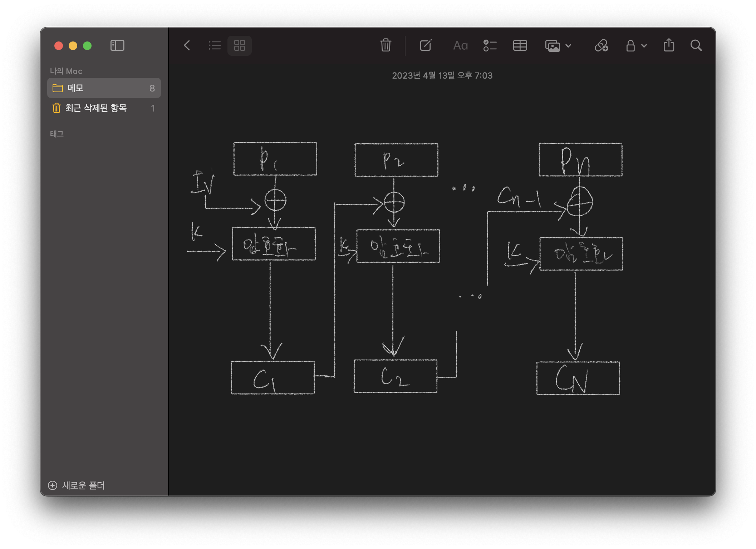Open the media photos button menu
Viewport: 756px width, 549px height.
tap(553, 45)
